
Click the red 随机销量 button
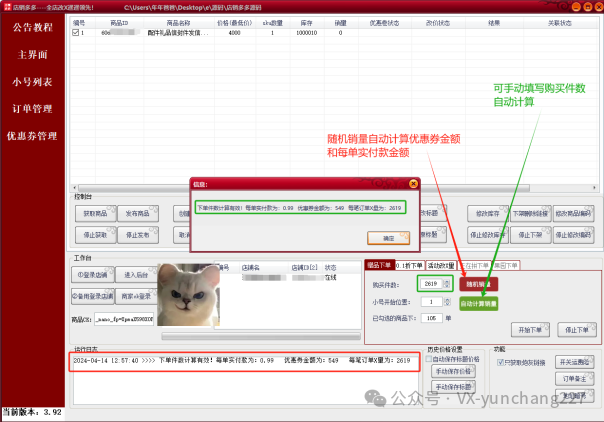(x=478, y=284)
